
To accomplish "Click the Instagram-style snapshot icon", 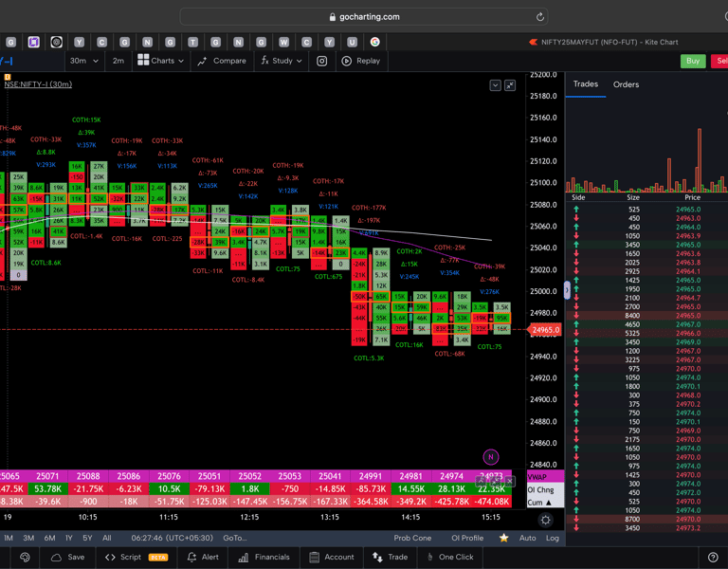I will pos(321,61).
